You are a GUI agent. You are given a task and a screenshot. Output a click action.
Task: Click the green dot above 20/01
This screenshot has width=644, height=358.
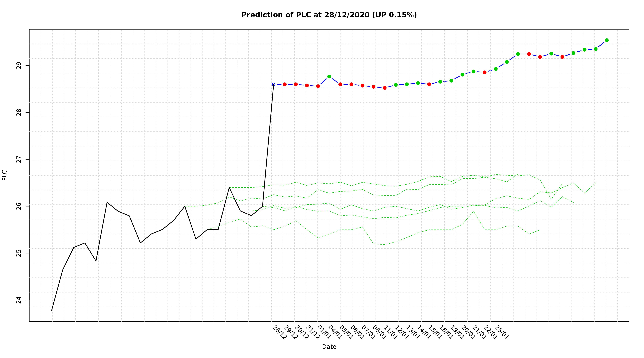[x=462, y=75]
